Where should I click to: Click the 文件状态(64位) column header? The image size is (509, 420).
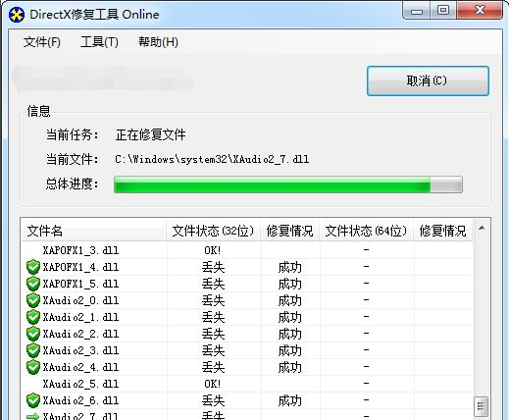(x=367, y=231)
